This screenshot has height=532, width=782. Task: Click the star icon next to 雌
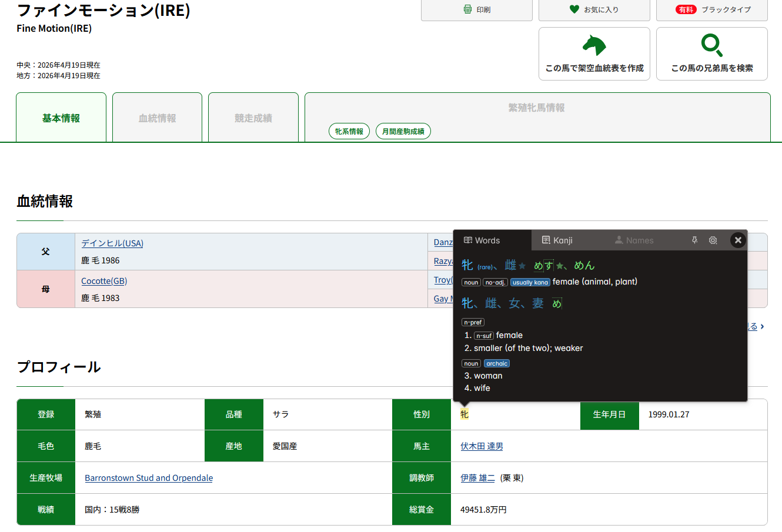tap(522, 266)
